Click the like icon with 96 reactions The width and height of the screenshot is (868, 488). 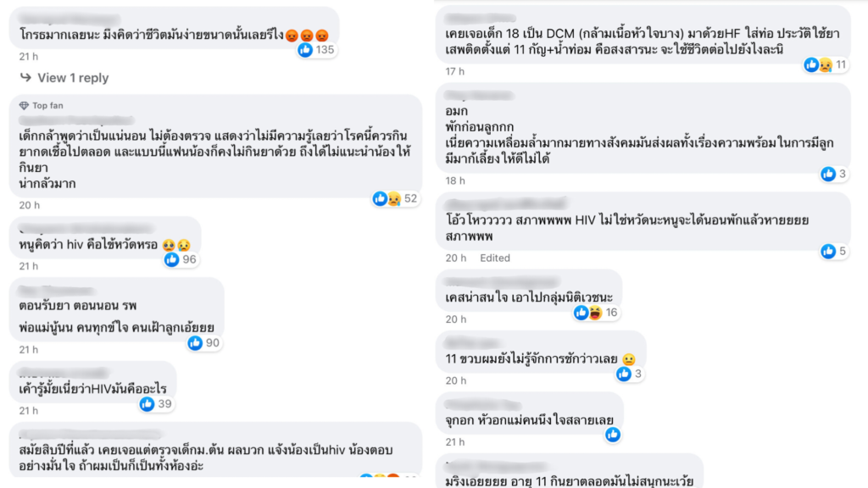pyautogui.click(x=171, y=259)
